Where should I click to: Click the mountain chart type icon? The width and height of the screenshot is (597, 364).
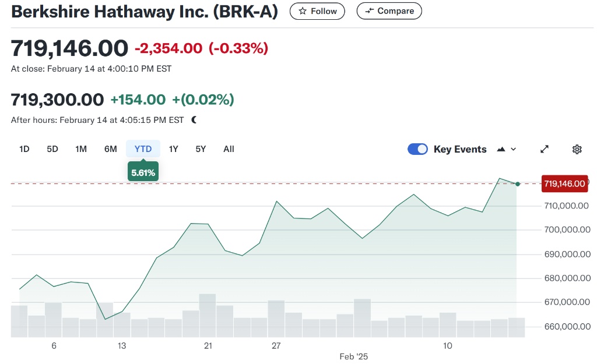coord(501,149)
